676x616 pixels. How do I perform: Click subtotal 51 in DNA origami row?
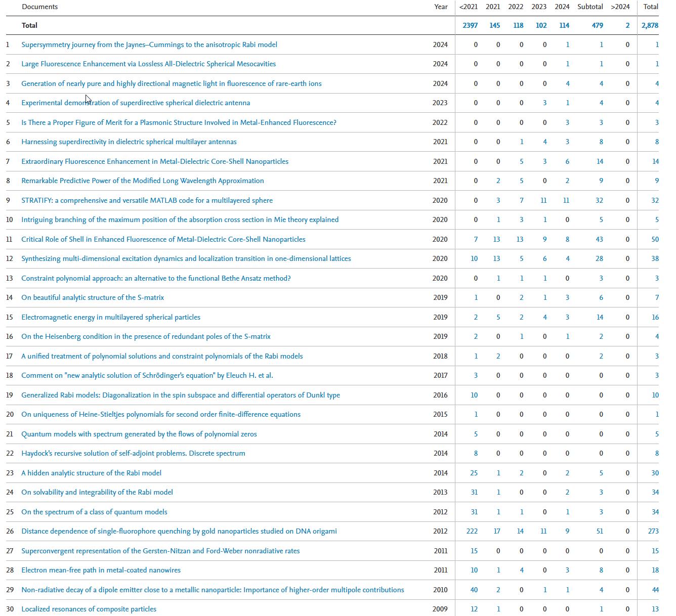[600, 531]
